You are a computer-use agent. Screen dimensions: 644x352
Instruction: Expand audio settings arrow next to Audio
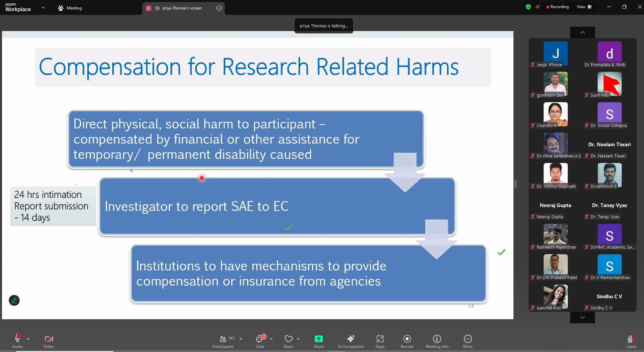[x=28, y=338]
